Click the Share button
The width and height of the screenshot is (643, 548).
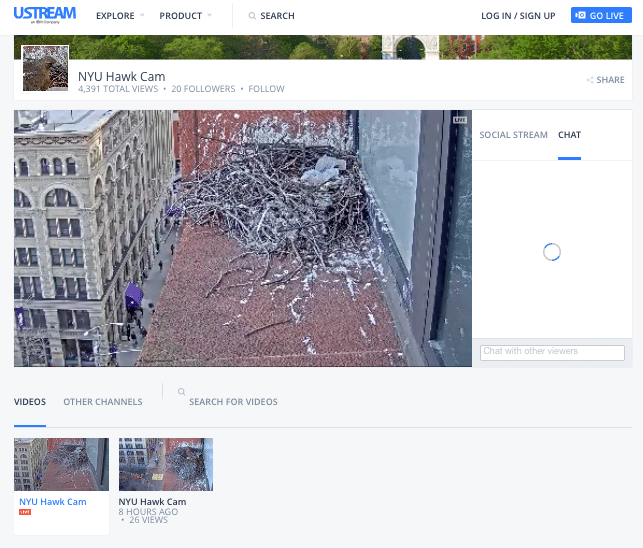(x=605, y=80)
